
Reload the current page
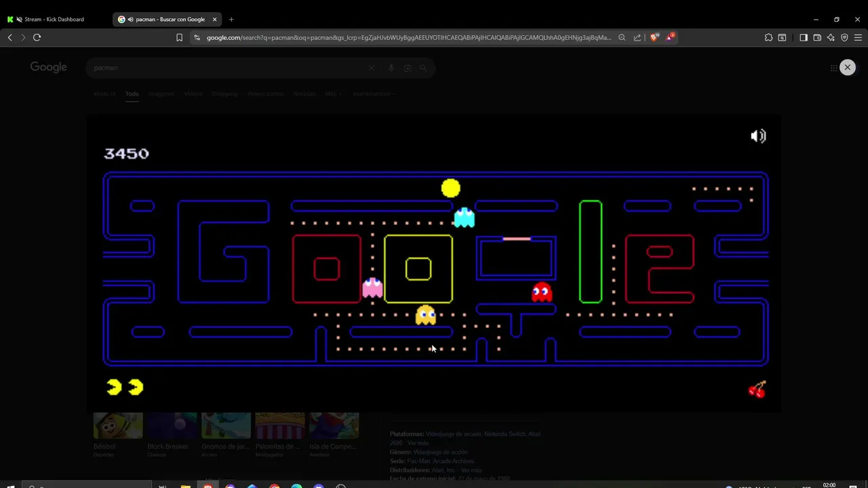tap(37, 37)
